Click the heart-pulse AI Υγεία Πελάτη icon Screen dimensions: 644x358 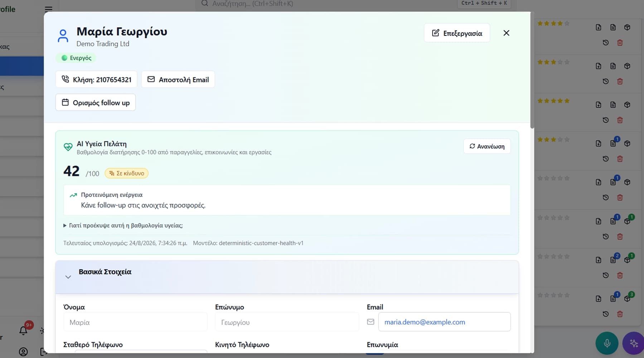[x=68, y=147]
